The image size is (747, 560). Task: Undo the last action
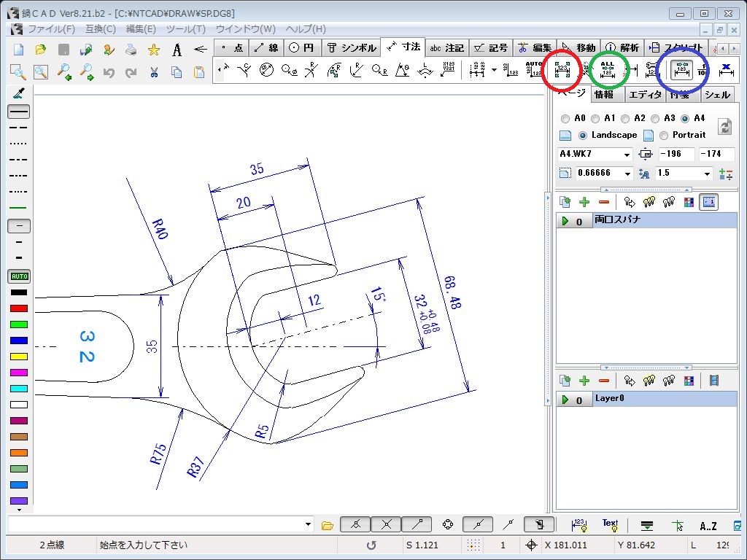(x=109, y=72)
